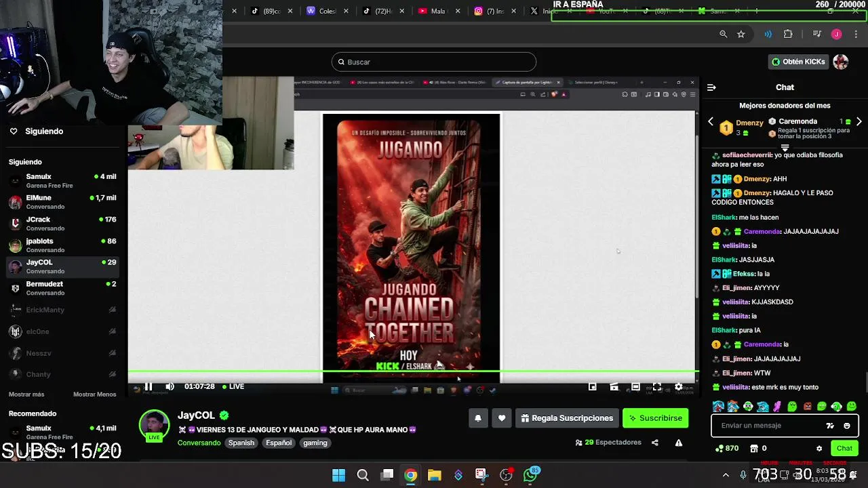This screenshot has height=488, width=868.
Task: Open the Siguiendo heart navigation item
Action: pos(37,131)
